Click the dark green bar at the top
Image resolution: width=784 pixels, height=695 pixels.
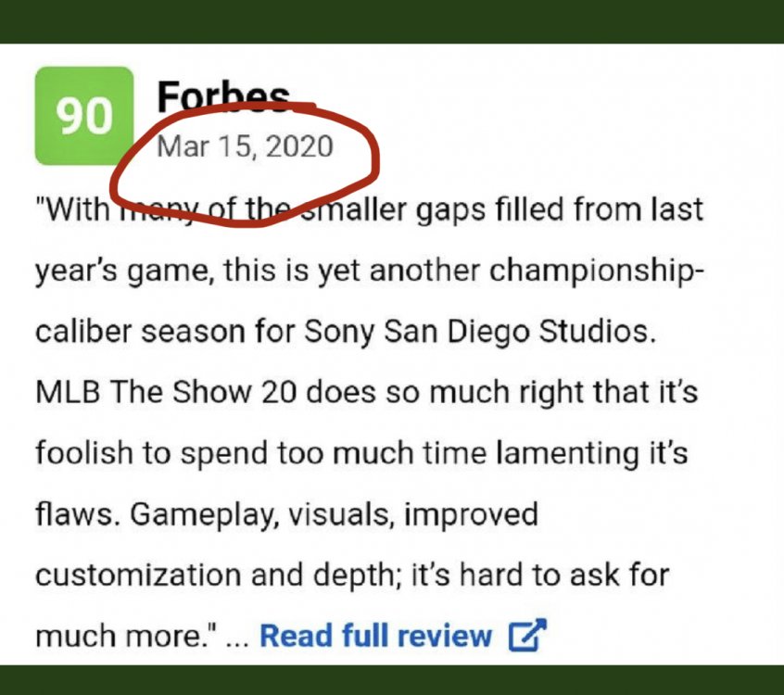[x=392, y=20]
